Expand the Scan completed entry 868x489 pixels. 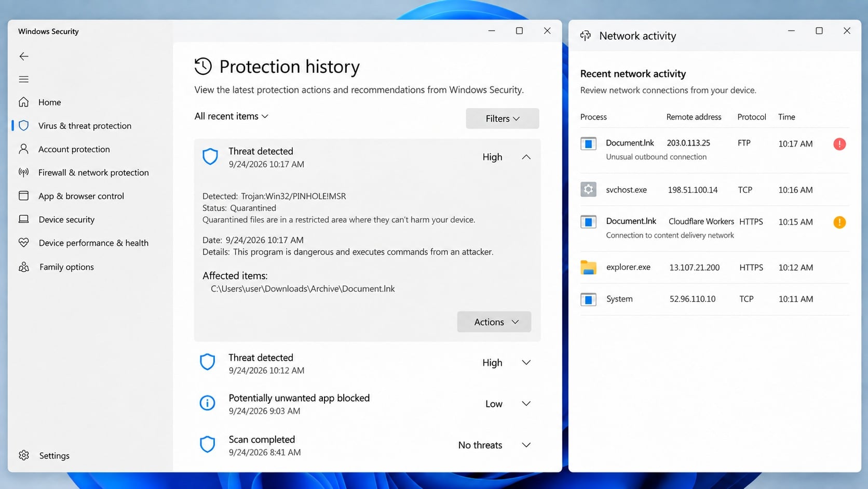click(526, 445)
